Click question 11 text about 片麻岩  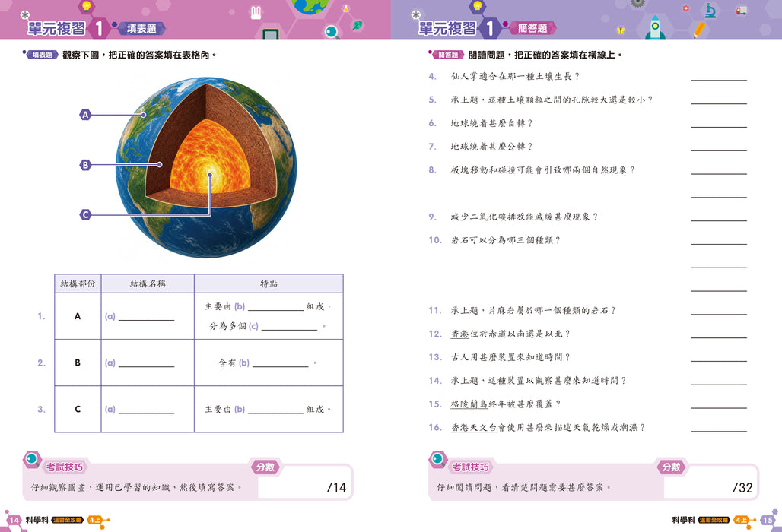[534, 310]
